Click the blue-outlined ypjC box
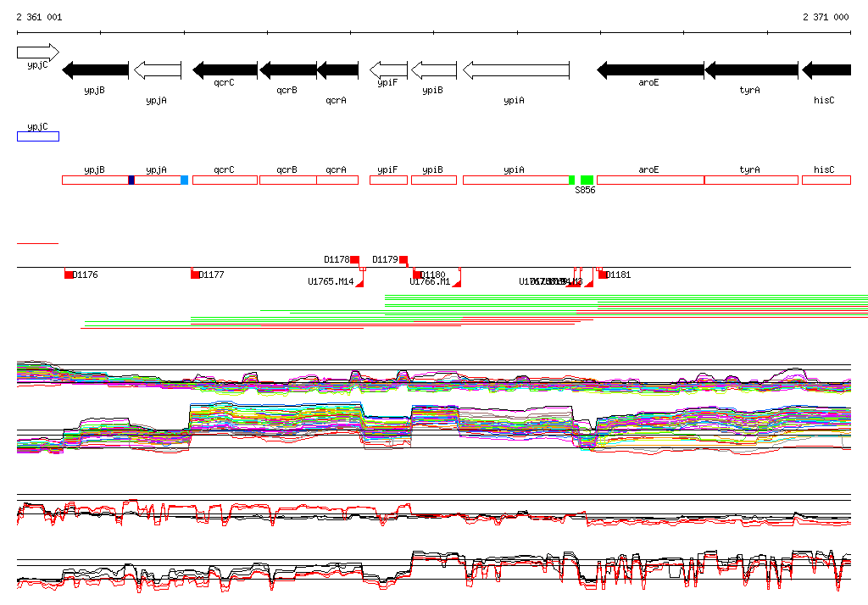The height and width of the screenshot is (605, 868). point(38,136)
